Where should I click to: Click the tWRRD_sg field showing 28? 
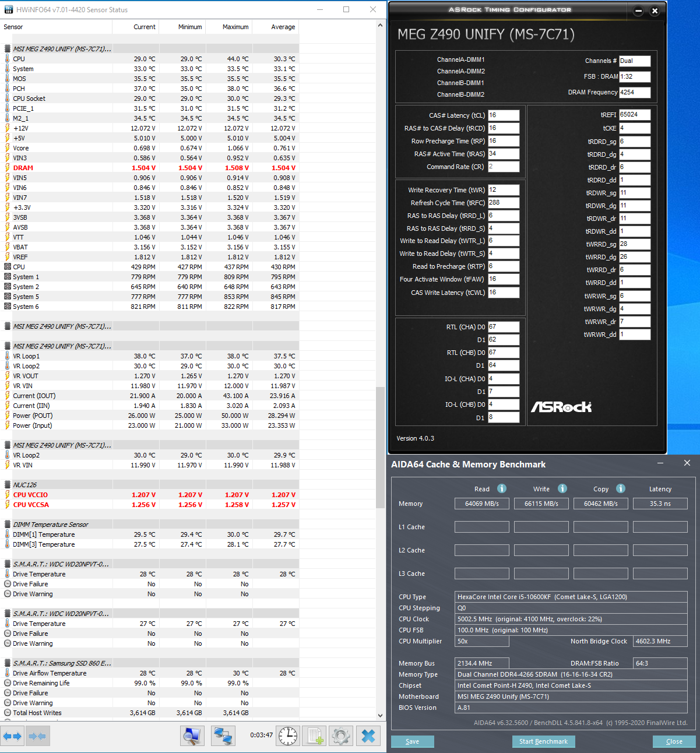point(635,244)
